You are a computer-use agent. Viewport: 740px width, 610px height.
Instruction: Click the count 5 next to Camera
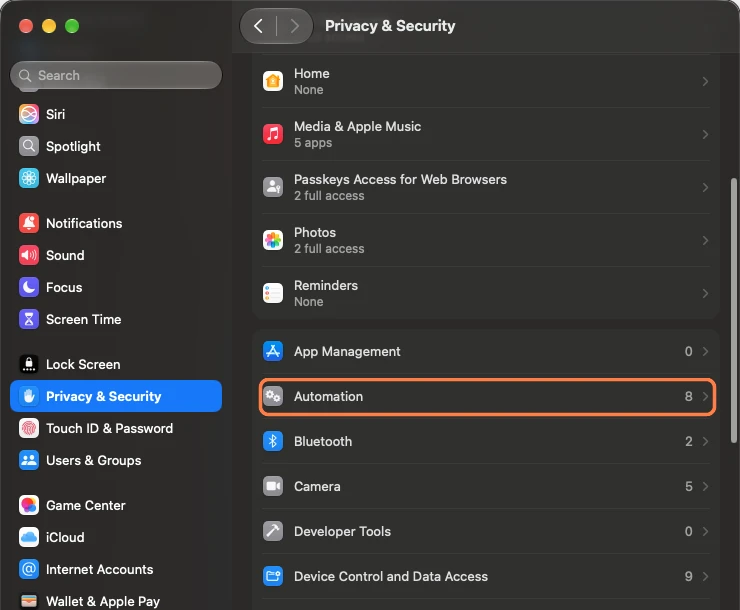pos(689,486)
